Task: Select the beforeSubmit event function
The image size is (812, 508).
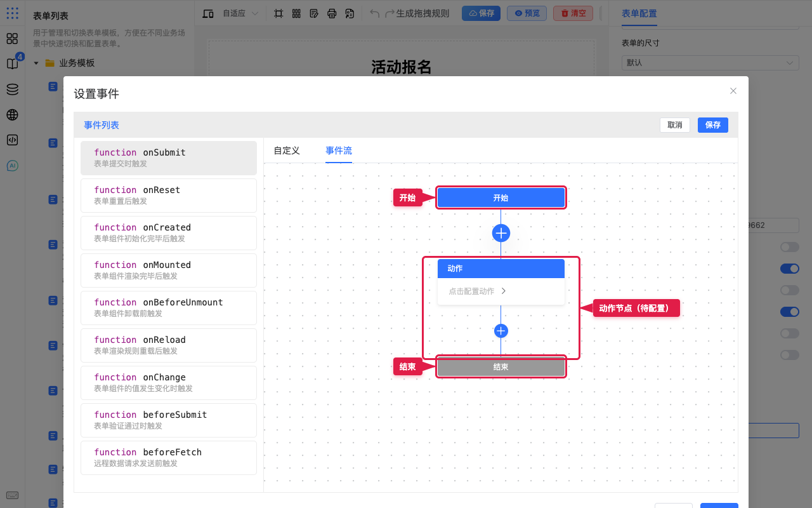Action: click(x=169, y=420)
